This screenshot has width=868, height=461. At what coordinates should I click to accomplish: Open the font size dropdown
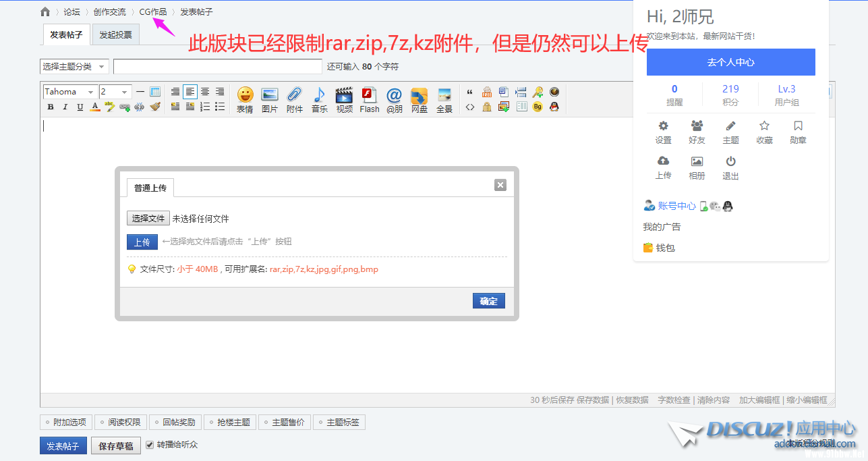point(115,92)
